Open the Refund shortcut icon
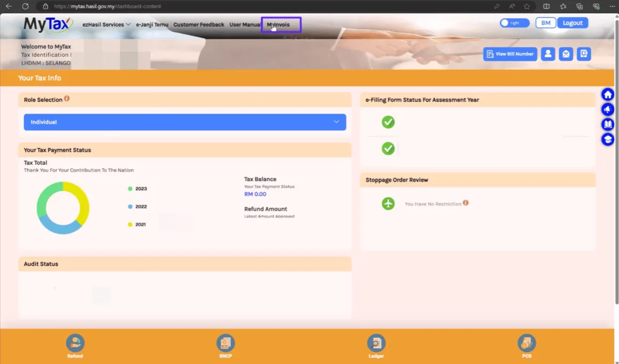619x364 pixels. point(75,343)
